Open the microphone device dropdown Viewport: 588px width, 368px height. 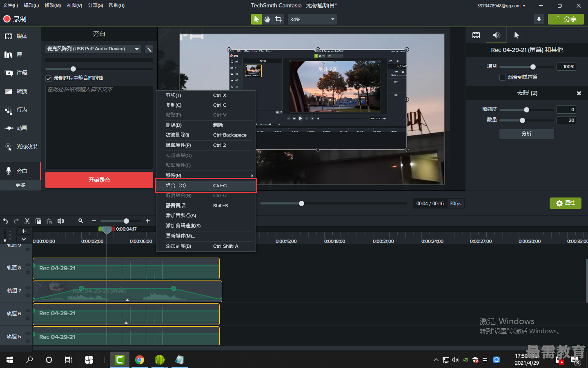pos(93,49)
